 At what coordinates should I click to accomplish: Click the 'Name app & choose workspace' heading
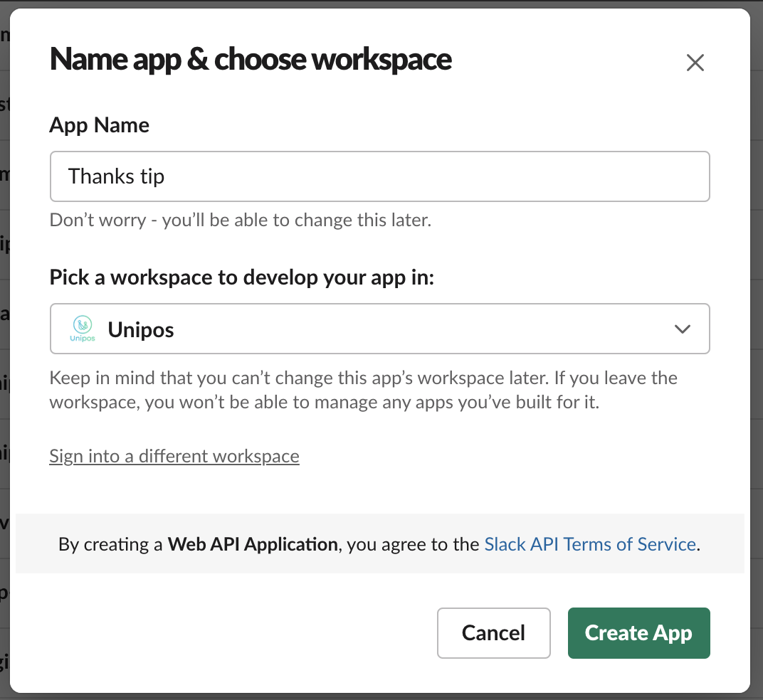pos(251,60)
